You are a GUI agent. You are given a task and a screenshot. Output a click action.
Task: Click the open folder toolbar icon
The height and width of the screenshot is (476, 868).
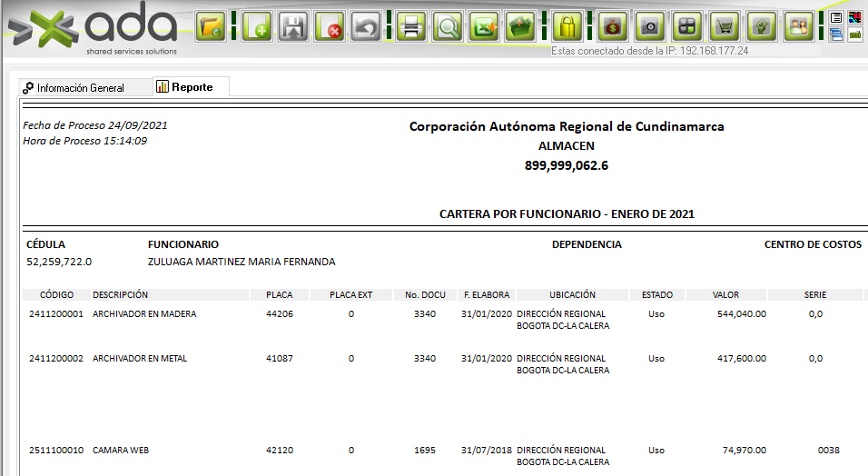pos(212,26)
